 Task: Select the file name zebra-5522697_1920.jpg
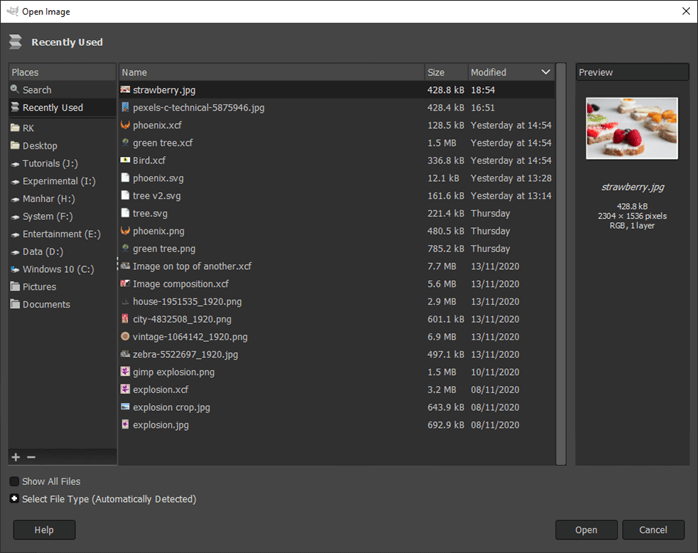(185, 354)
